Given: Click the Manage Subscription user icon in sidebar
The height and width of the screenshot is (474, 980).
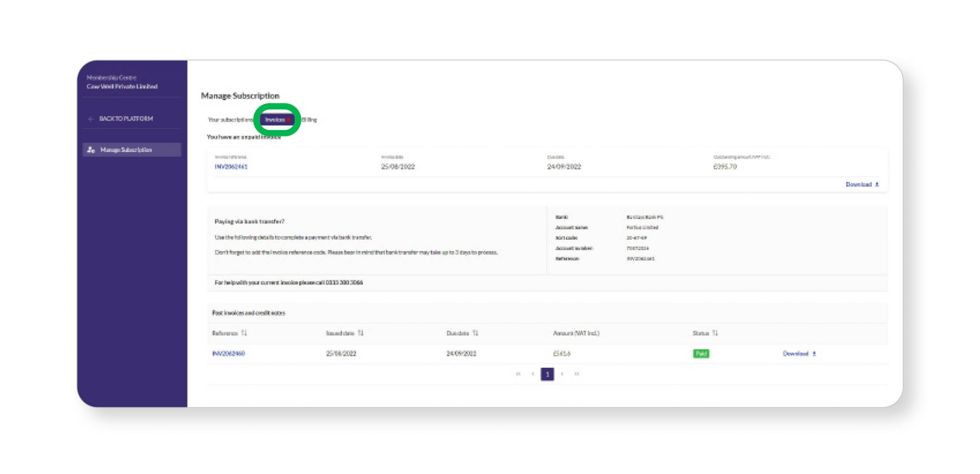Looking at the screenshot, I should (x=91, y=150).
